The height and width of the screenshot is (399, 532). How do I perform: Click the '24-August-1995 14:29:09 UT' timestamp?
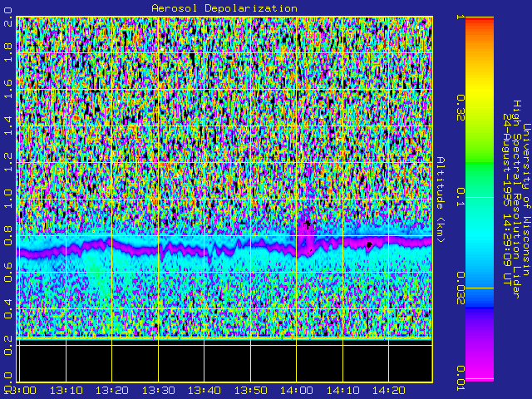tap(506, 199)
